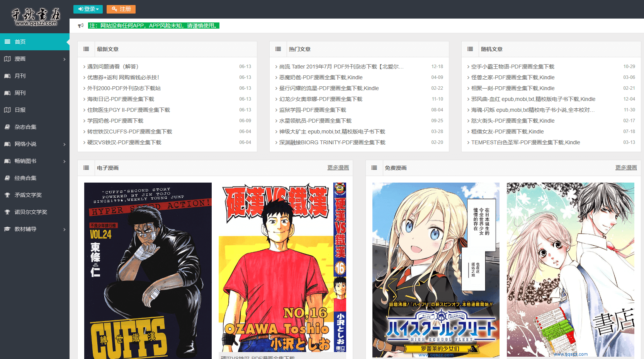Open 转世铁汉CUFFS-PDF漫画全集下载 article
This screenshot has width=644, height=359.
(x=130, y=132)
